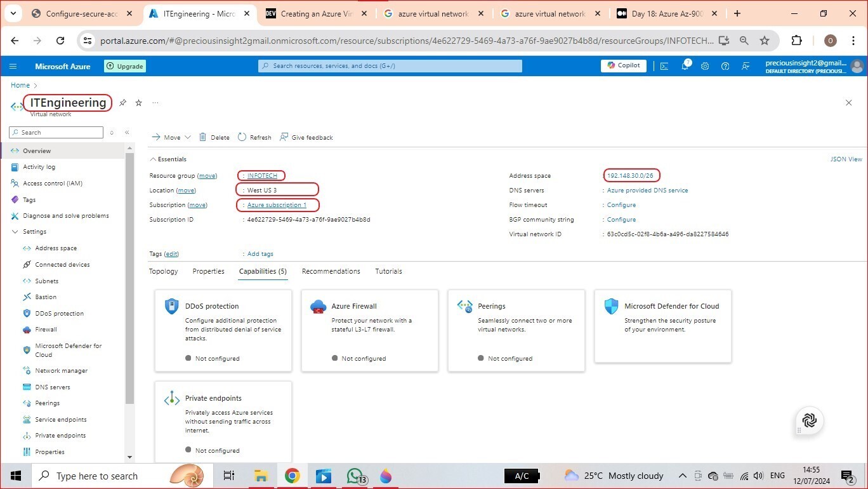
Task: Bookmark this page with the address bar star
Action: tap(765, 41)
